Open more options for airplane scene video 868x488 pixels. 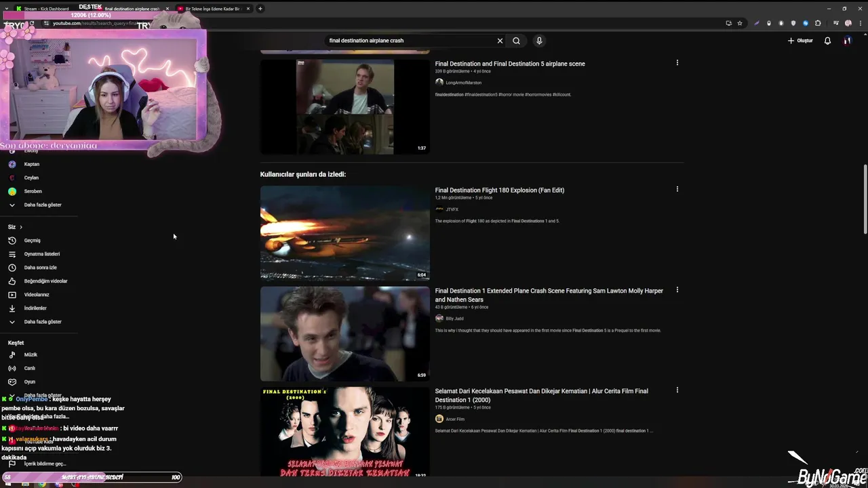click(x=677, y=63)
